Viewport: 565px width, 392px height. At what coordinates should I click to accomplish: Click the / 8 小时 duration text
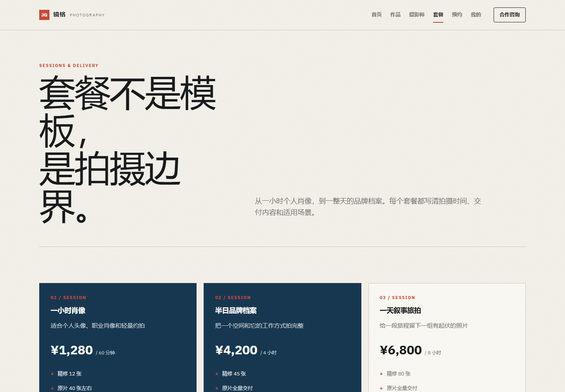coord(433,353)
